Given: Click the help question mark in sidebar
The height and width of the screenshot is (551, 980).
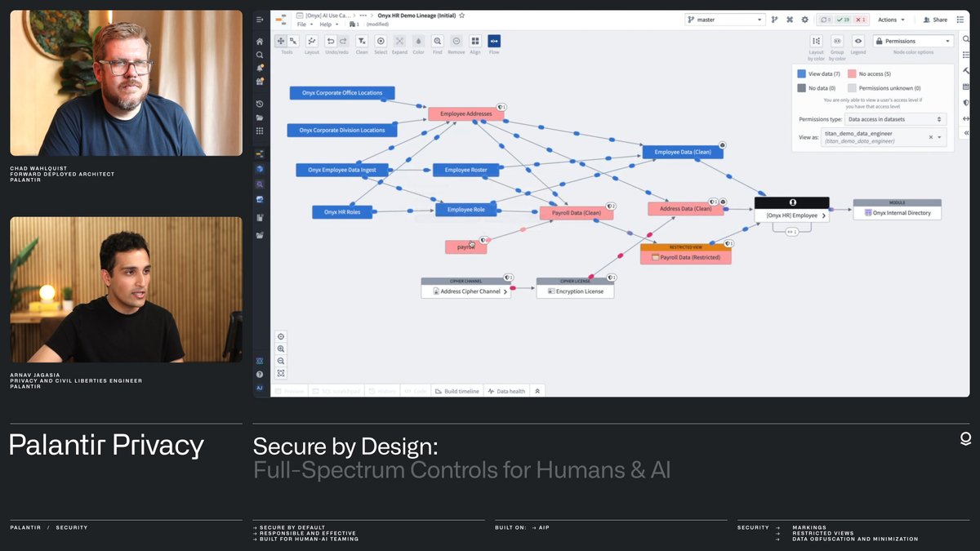Looking at the screenshot, I should pos(260,374).
